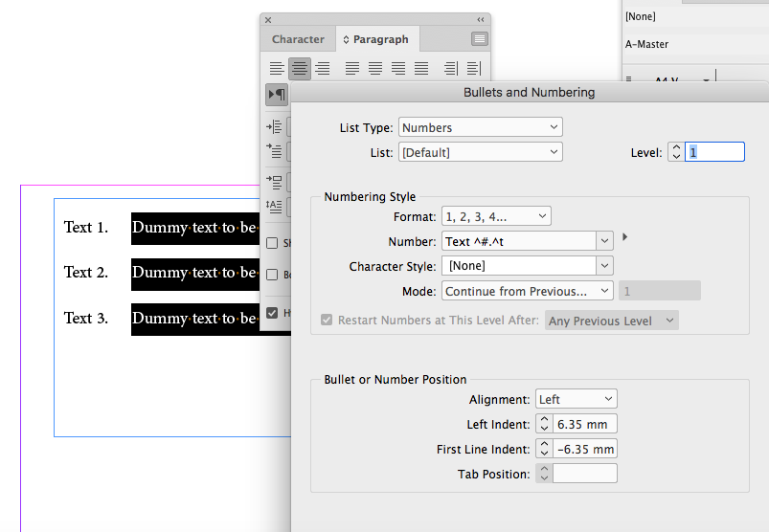Toggle the unchecked checkbox above Hyphenate
Viewport: 769px width, 532px height.
point(273,275)
